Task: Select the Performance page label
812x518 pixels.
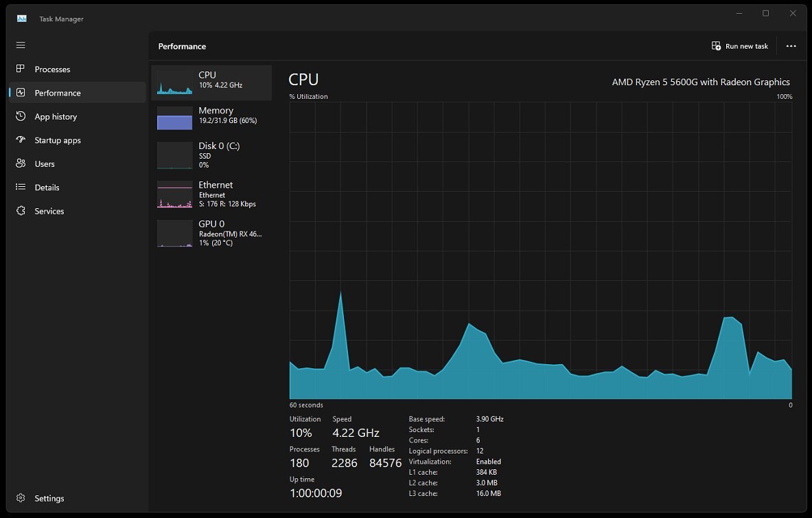Action: [x=58, y=93]
